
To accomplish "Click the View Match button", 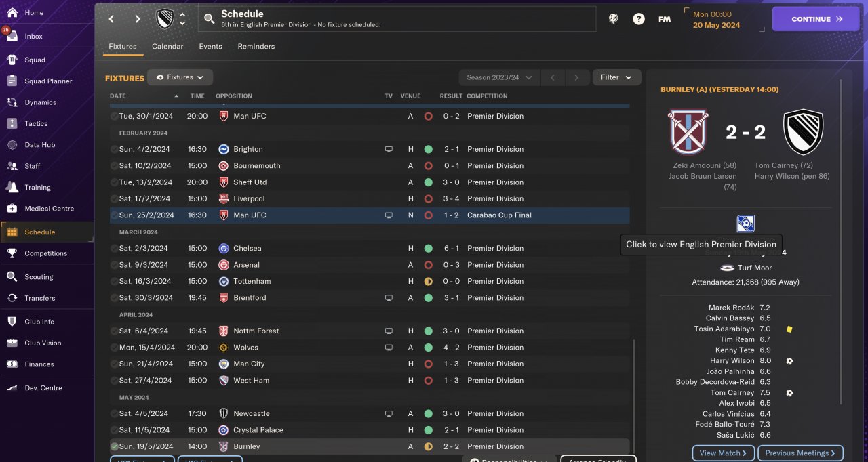I will pos(723,453).
